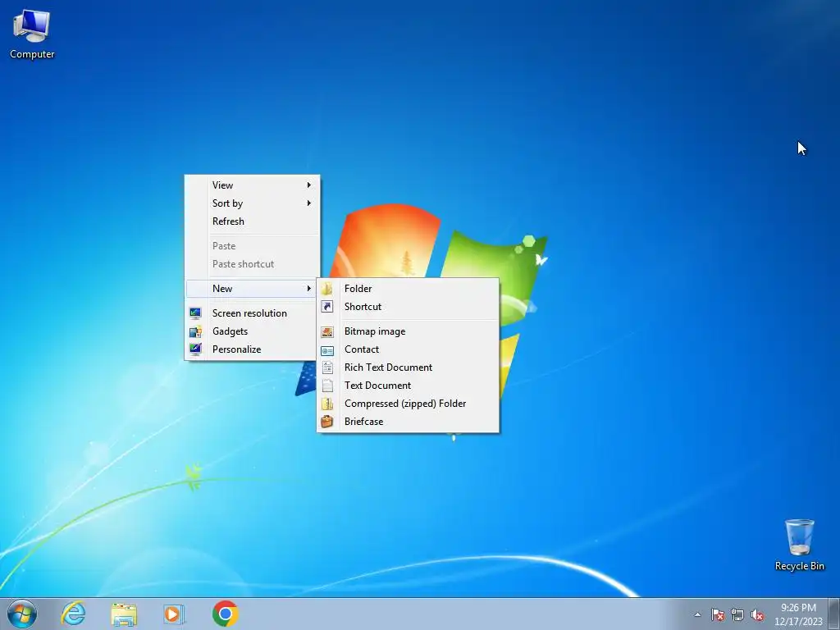Click the Personalize menu icon

click(x=195, y=349)
